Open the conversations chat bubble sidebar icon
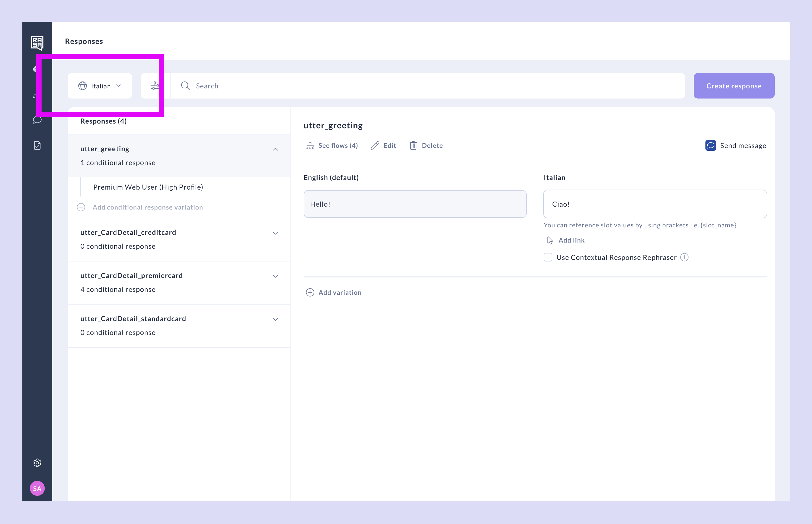The height and width of the screenshot is (524, 812). point(37,120)
